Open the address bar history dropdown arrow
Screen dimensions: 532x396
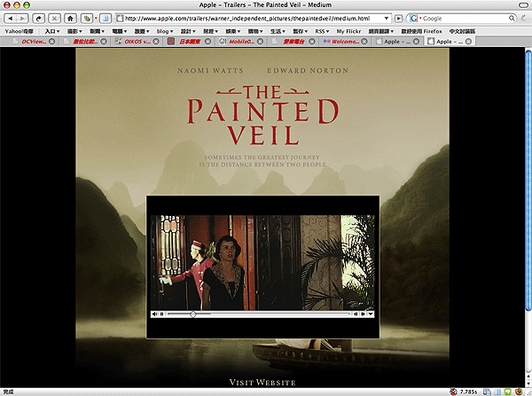(x=387, y=19)
